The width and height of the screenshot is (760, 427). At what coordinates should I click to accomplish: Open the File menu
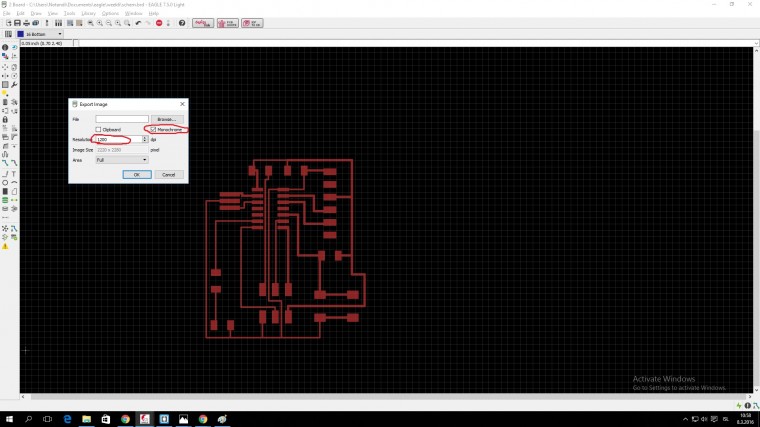click(6, 13)
